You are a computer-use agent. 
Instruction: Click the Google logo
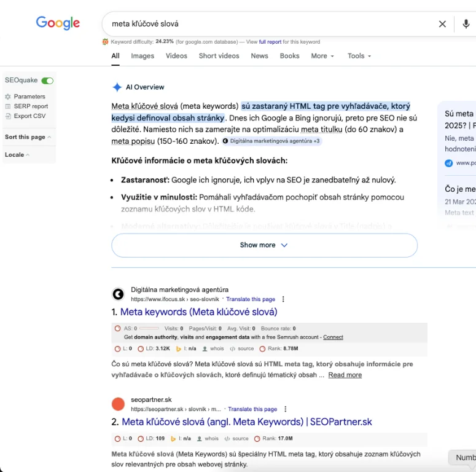pos(58,23)
